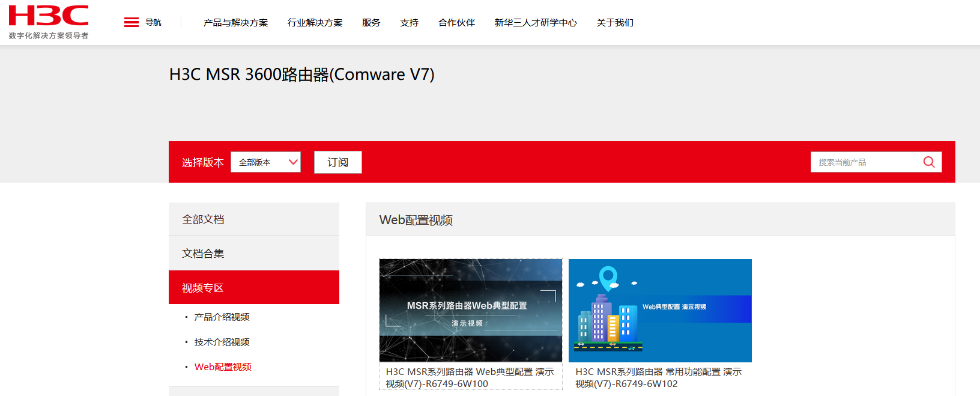Viewport: 980px width, 396px height.
Task: Open the R6749-6W102 video title link
Action: tap(659, 377)
